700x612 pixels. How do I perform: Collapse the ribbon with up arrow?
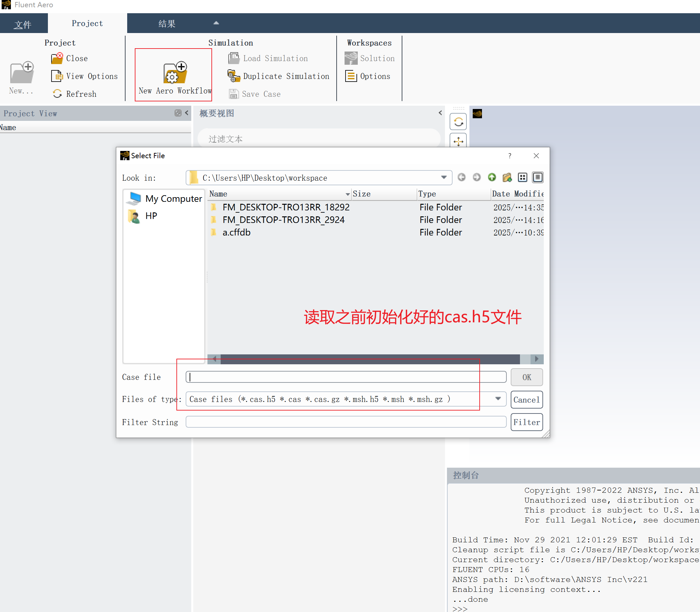[216, 23]
